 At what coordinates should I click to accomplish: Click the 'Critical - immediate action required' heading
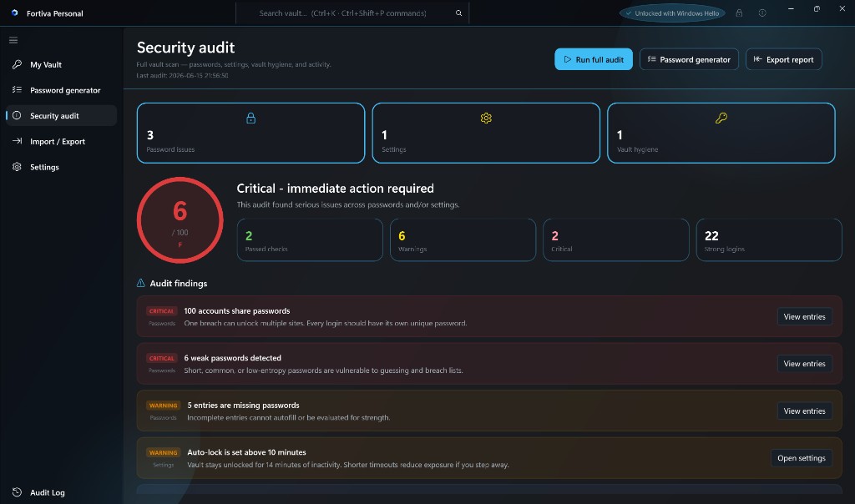(x=335, y=188)
